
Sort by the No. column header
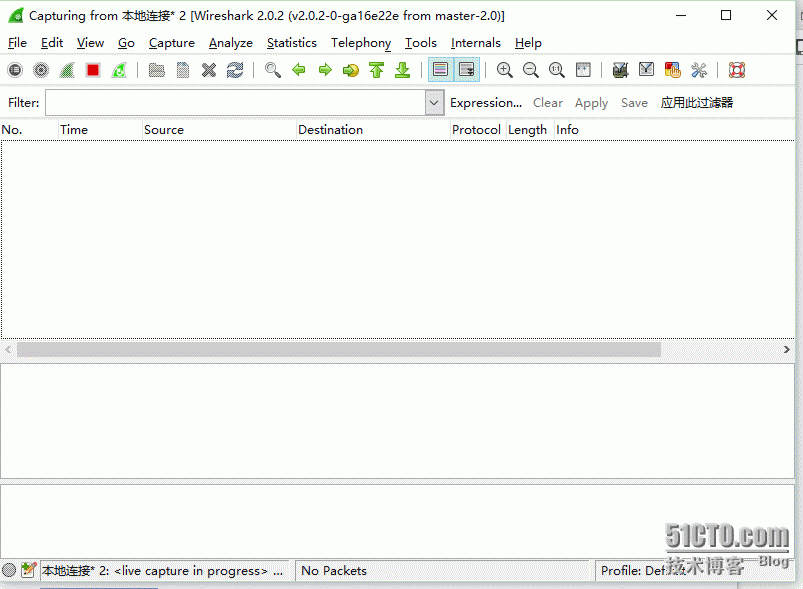click(29, 130)
